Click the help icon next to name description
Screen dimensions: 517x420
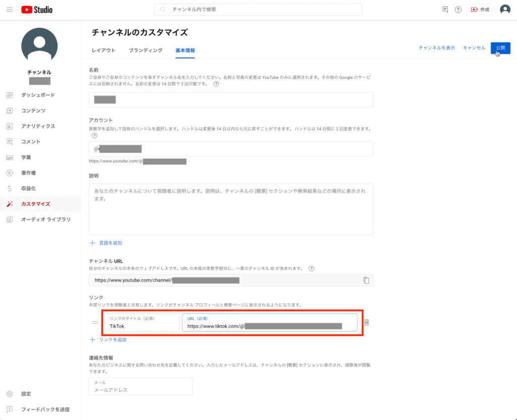point(216,84)
